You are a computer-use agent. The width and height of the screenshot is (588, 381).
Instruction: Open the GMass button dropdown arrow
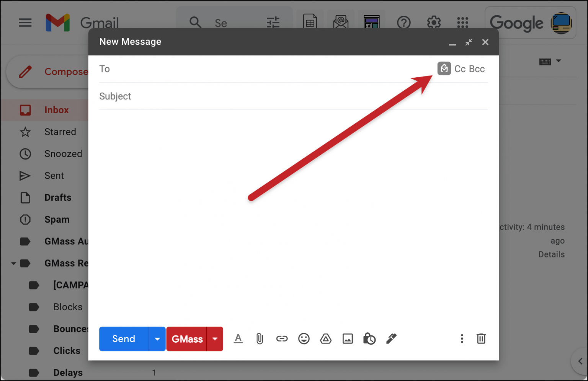[x=215, y=339]
